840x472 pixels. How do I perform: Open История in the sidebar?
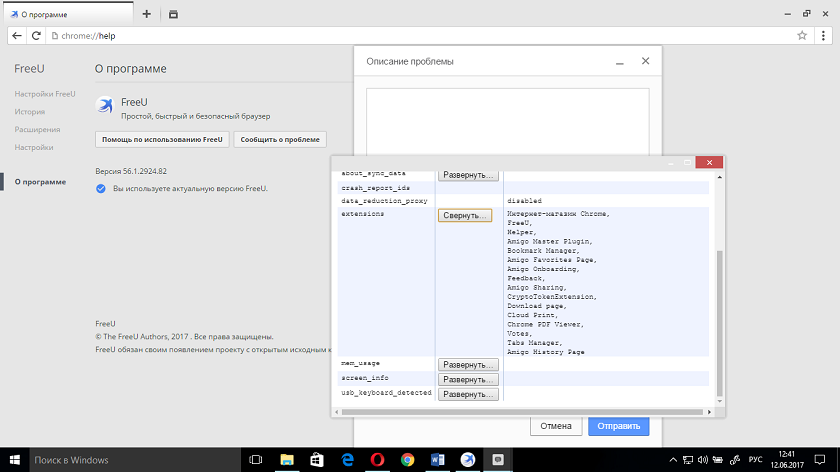[30, 111]
